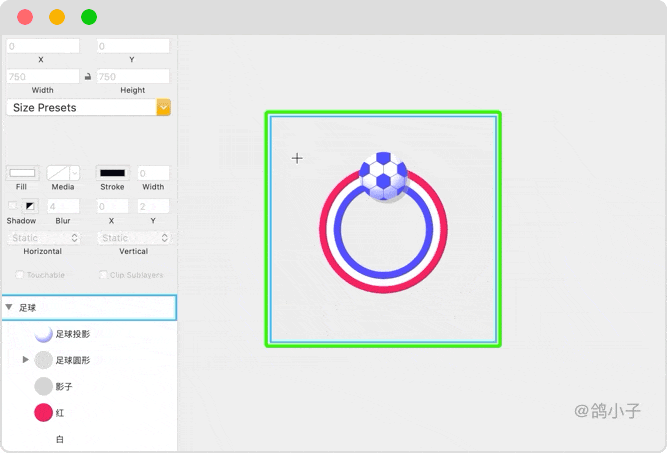
Task: Click the shadow Y offset field
Action: tap(153, 206)
